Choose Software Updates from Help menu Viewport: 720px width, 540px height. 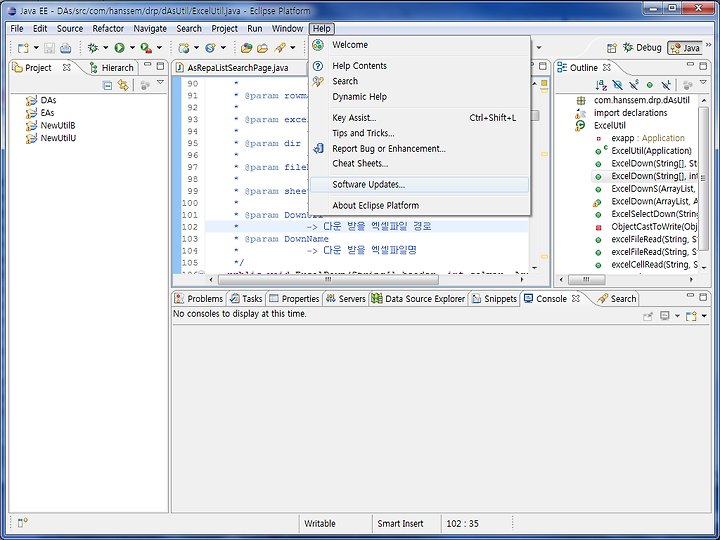419,185
